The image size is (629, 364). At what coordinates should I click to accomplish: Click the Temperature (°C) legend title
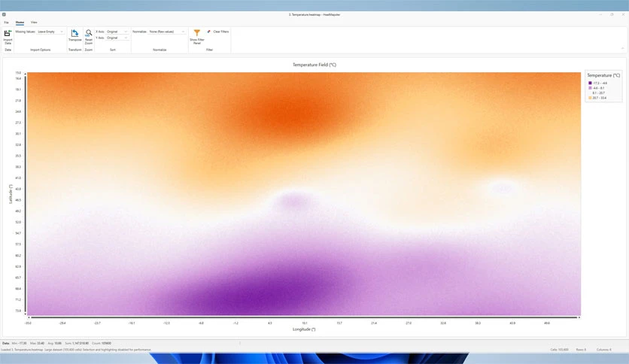[x=603, y=75]
